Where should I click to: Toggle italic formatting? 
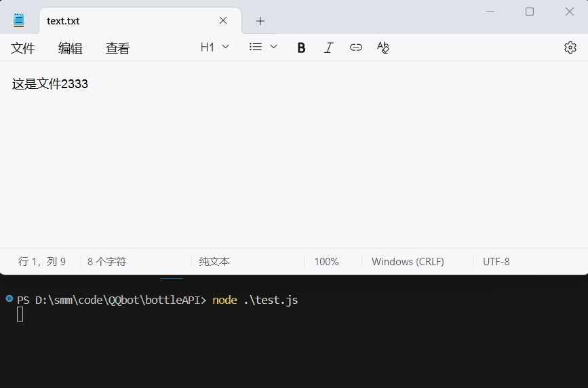[328, 47]
